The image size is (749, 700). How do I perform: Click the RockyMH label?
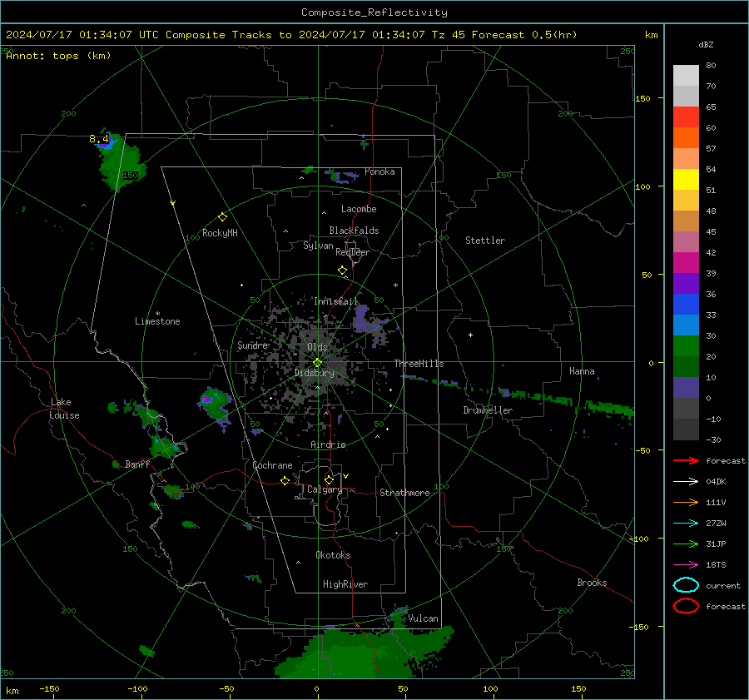click(x=220, y=233)
